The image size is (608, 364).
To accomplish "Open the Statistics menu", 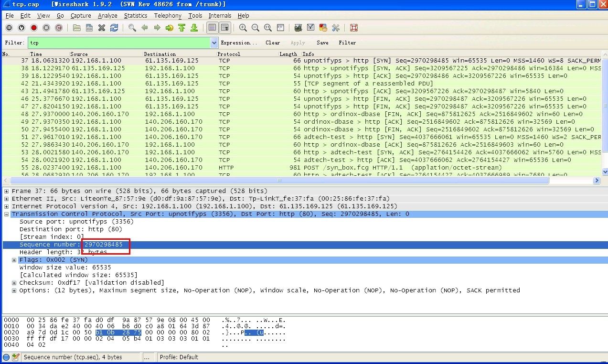I will click(x=135, y=16).
